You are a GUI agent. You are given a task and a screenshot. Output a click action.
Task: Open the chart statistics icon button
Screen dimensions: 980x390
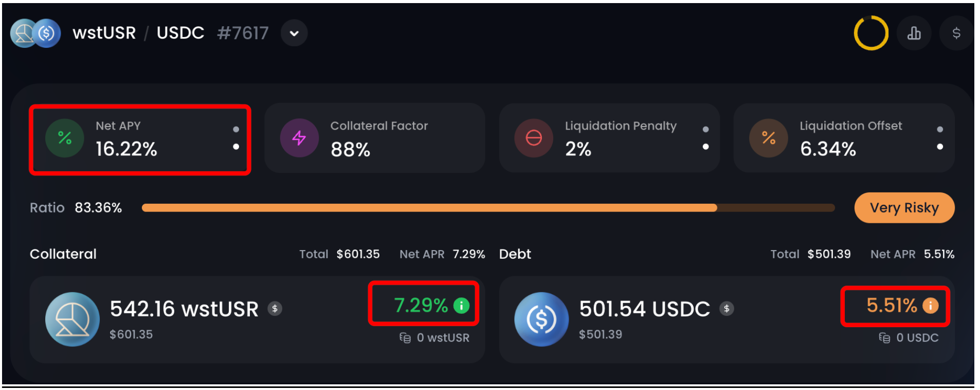(x=914, y=33)
